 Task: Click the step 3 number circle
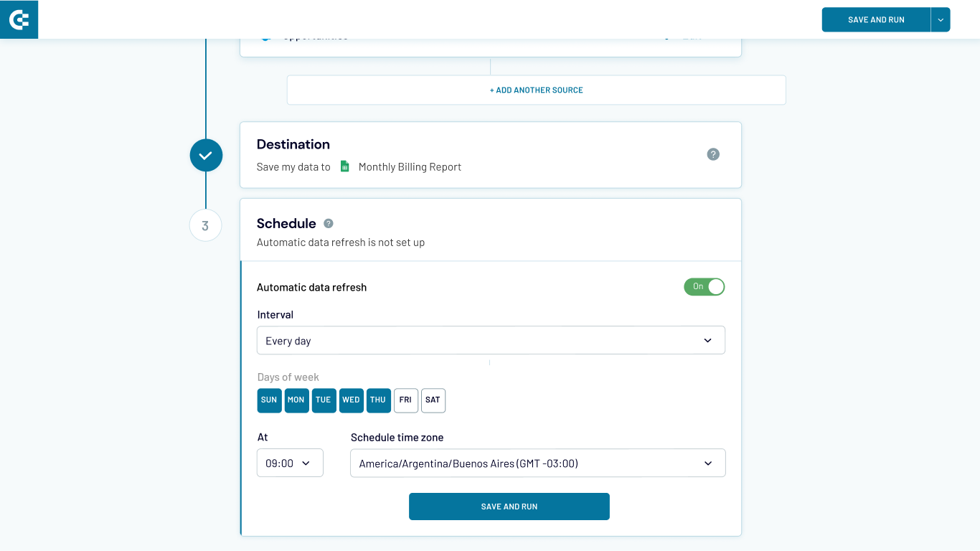click(x=205, y=225)
